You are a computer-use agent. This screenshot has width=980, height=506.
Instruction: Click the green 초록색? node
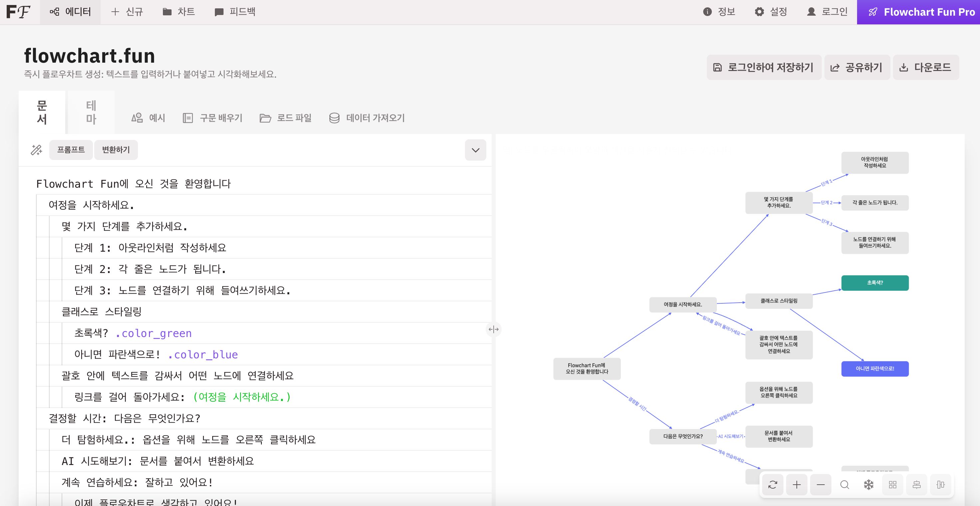pyautogui.click(x=875, y=283)
